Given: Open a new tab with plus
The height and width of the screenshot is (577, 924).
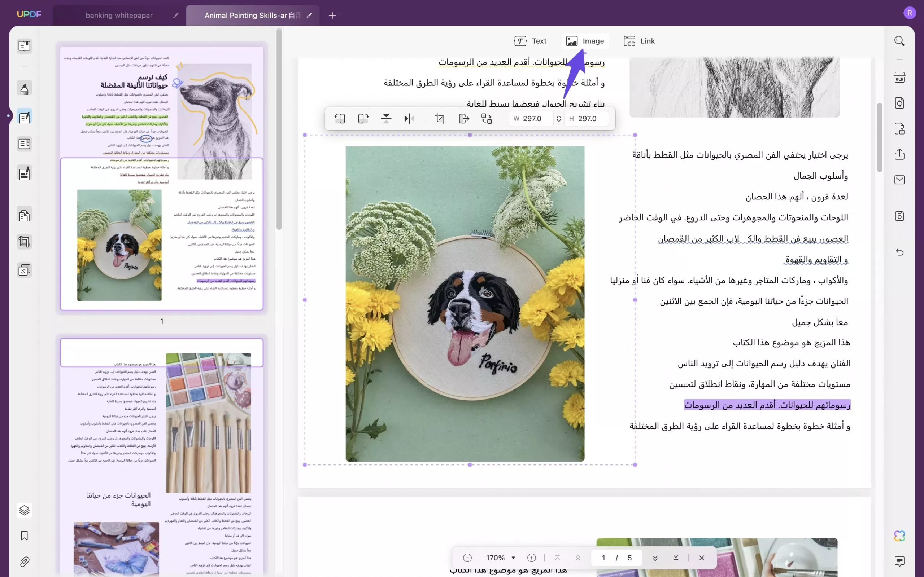Looking at the screenshot, I should (x=332, y=15).
